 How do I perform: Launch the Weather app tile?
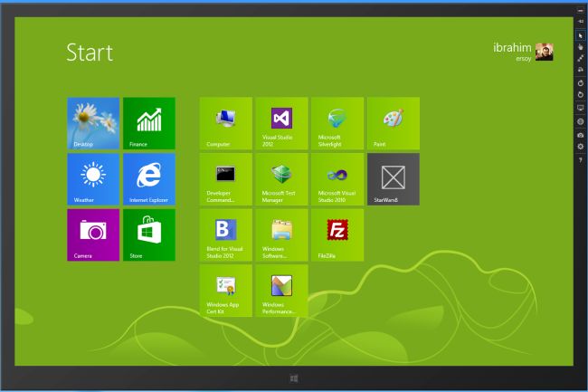tap(93, 179)
